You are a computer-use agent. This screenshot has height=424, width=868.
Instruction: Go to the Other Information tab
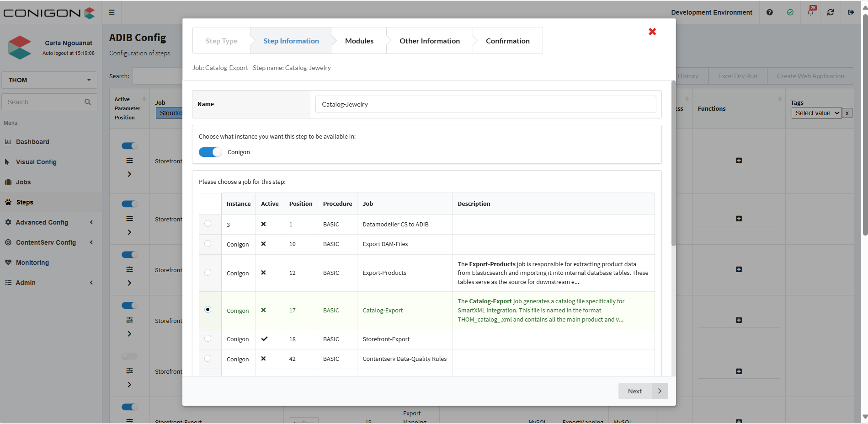pos(429,41)
